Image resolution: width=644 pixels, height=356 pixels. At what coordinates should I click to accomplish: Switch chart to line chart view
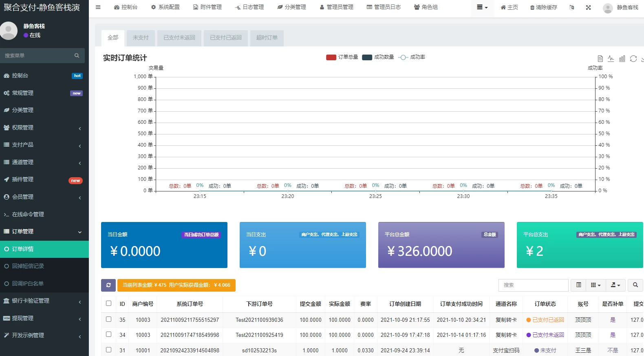click(x=611, y=59)
